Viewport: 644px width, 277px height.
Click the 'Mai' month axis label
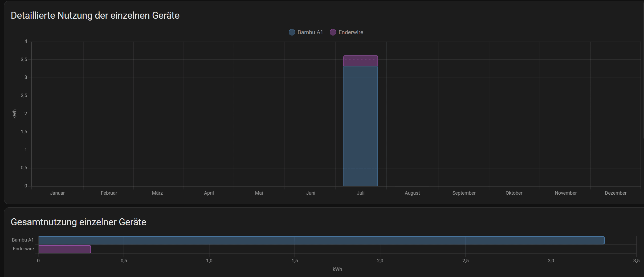click(259, 193)
